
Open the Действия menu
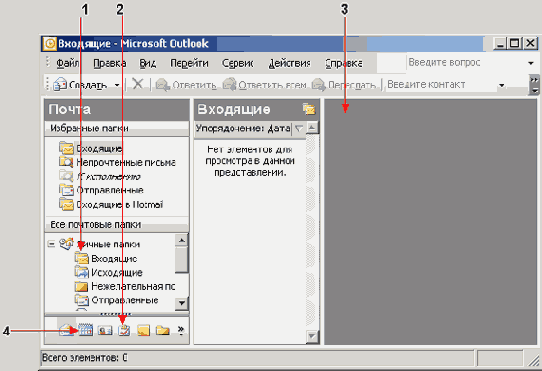[x=290, y=63]
